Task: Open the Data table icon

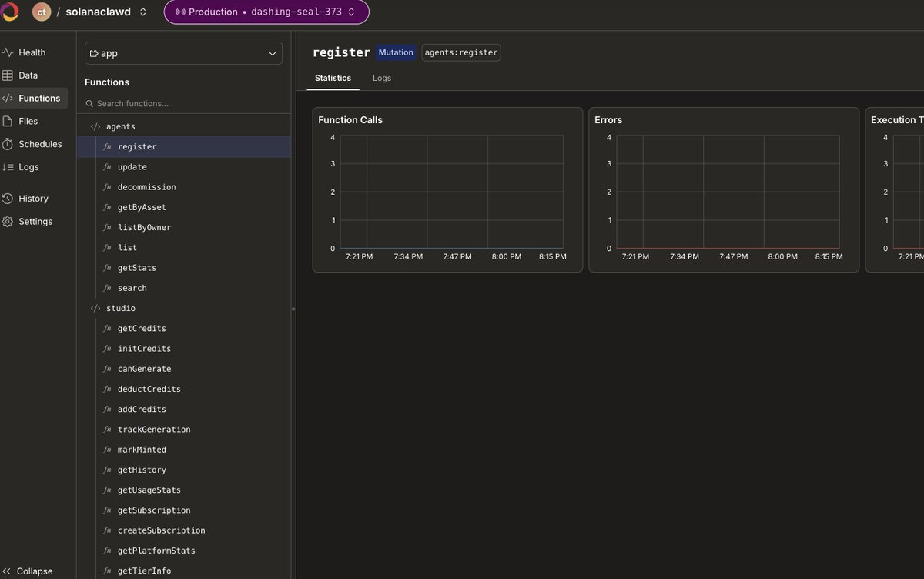Action: [x=8, y=75]
